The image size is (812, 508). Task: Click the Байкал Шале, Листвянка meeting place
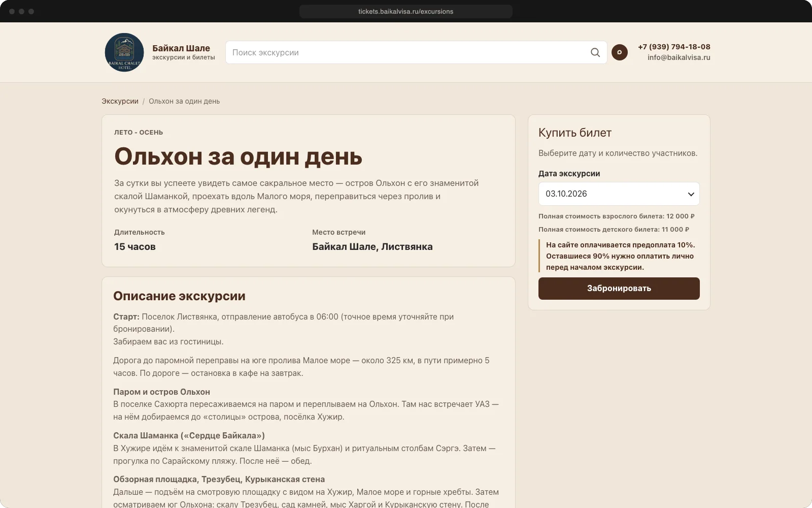pos(373,247)
